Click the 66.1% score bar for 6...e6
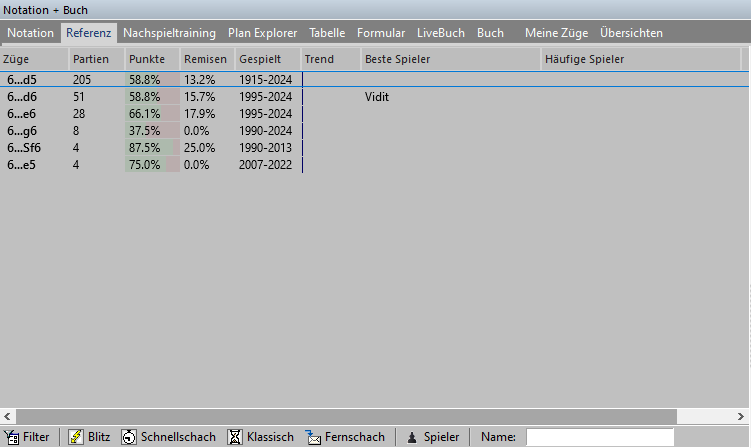 [x=152, y=114]
